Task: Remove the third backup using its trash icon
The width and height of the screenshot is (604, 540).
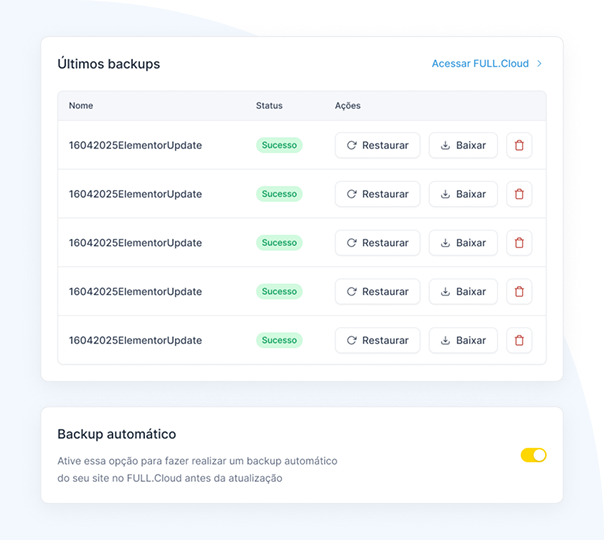Action: [519, 243]
